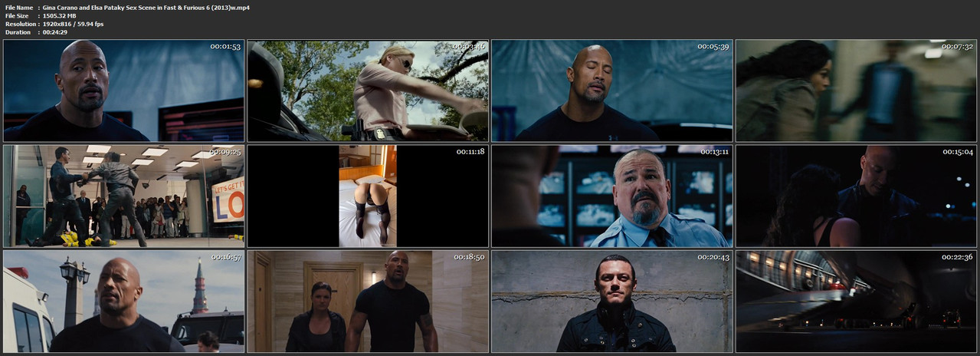980x356 pixels.
Task: Open the thumbnail stamped 00:13:11
Action: [x=612, y=196]
